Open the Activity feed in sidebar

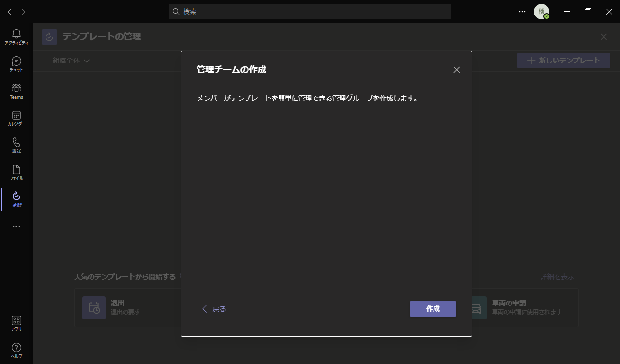coord(16,37)
